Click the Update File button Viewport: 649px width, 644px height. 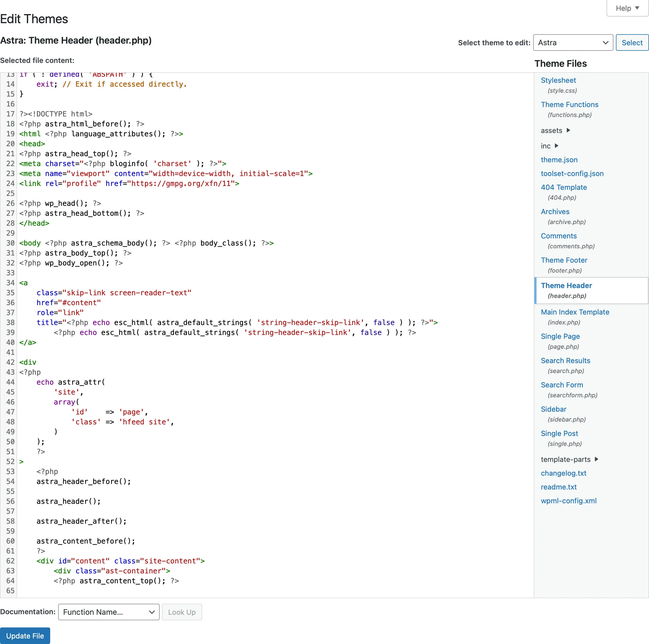tap(25, 636)
